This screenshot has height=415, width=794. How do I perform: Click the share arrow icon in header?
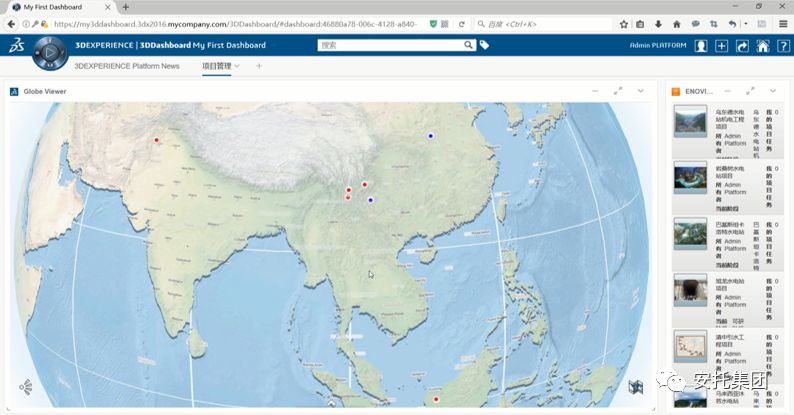click(x=742, y=46)
